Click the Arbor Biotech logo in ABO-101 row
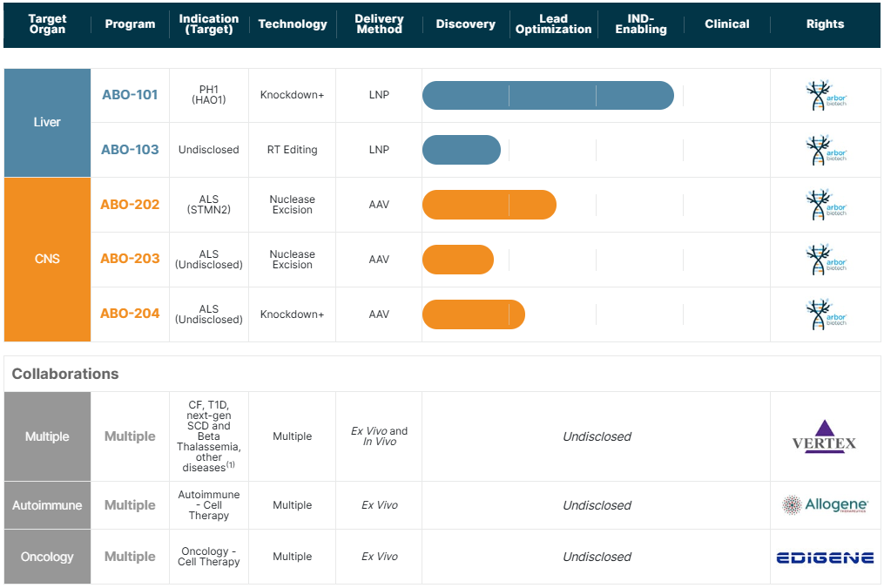Screen dimensions: 884x588 825,95
